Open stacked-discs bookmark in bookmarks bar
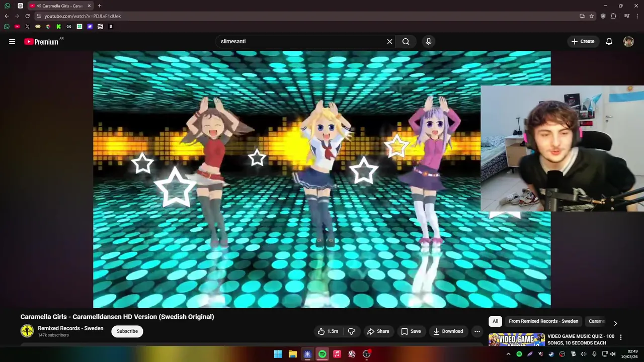Screen dimensions: 644x362 tap(100, 27)
